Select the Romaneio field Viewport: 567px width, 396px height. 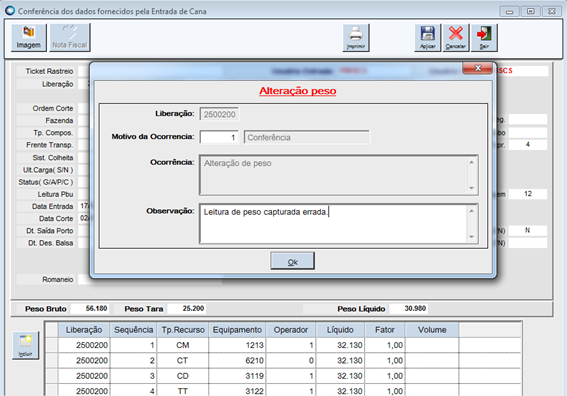tap(150, 280)
